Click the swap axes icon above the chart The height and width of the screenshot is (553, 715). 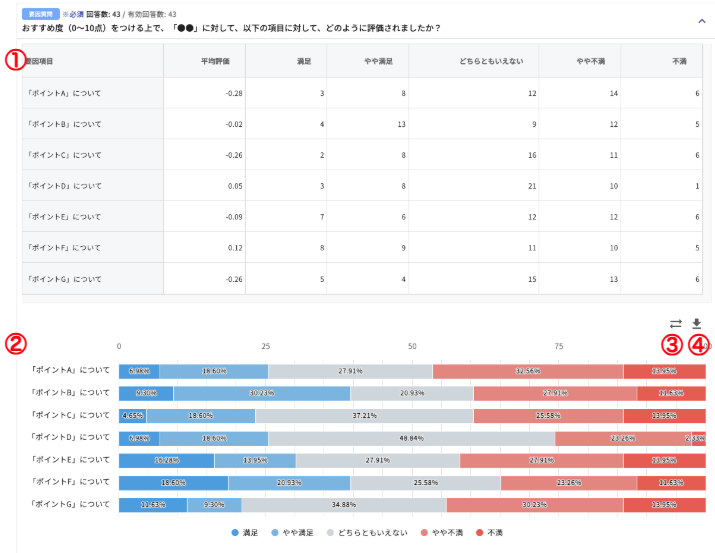tap(675, 324)
